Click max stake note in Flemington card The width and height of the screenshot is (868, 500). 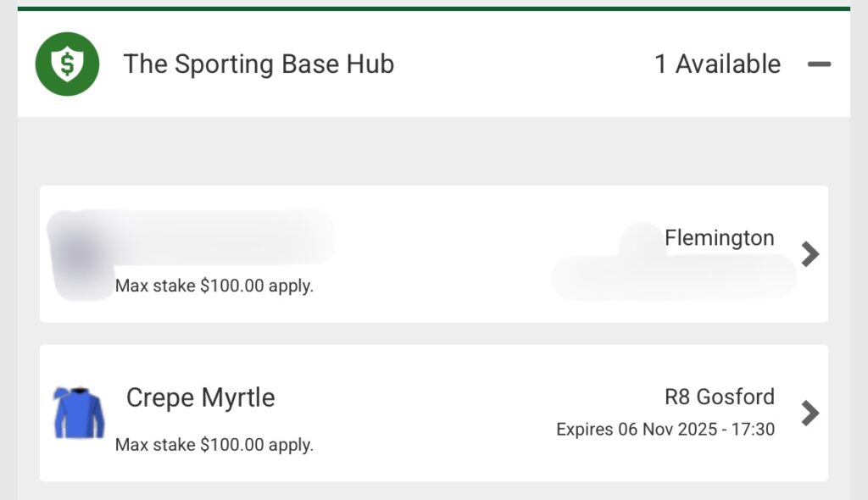pyautogui.click(x=214, y=286)
